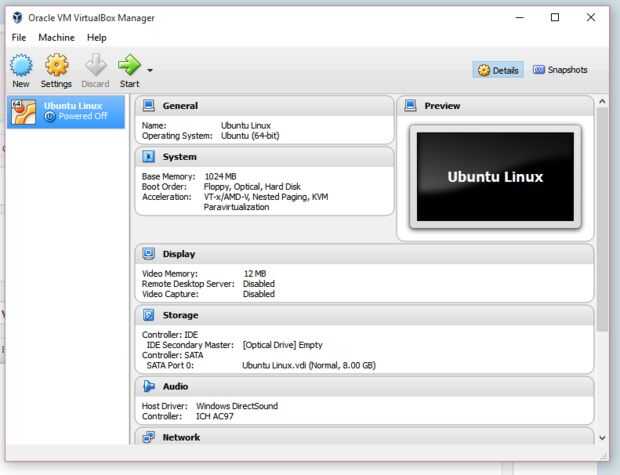This screenshot has width=620, height=475.
Task: Click the General section header
Action: 265,106
